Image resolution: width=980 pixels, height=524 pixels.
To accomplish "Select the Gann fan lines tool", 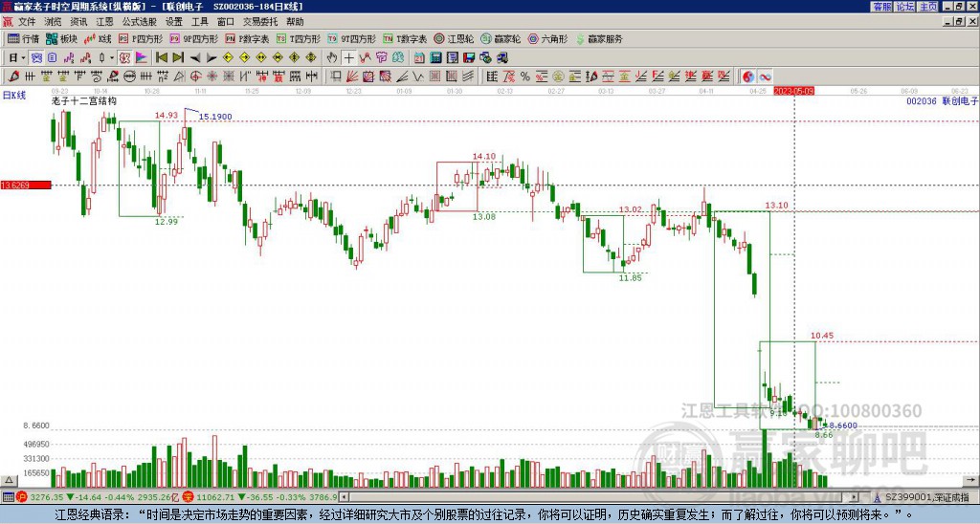I will [x=352, y=76].
